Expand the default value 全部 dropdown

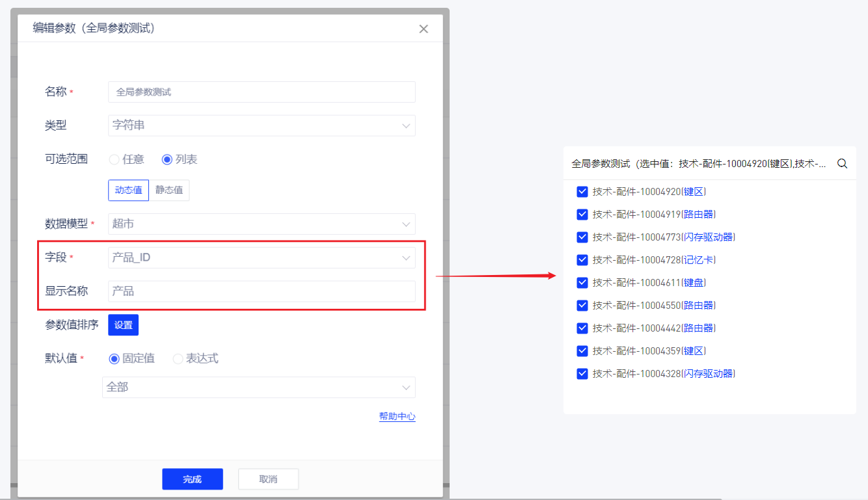(259, 388)
